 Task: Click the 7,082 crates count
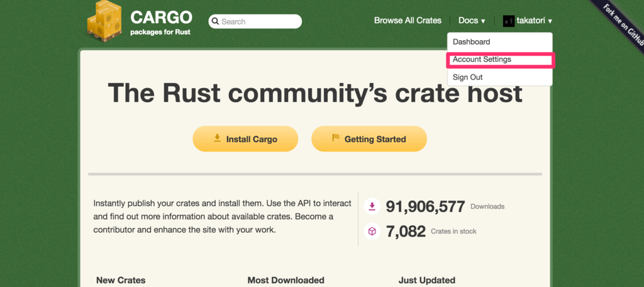406,232
